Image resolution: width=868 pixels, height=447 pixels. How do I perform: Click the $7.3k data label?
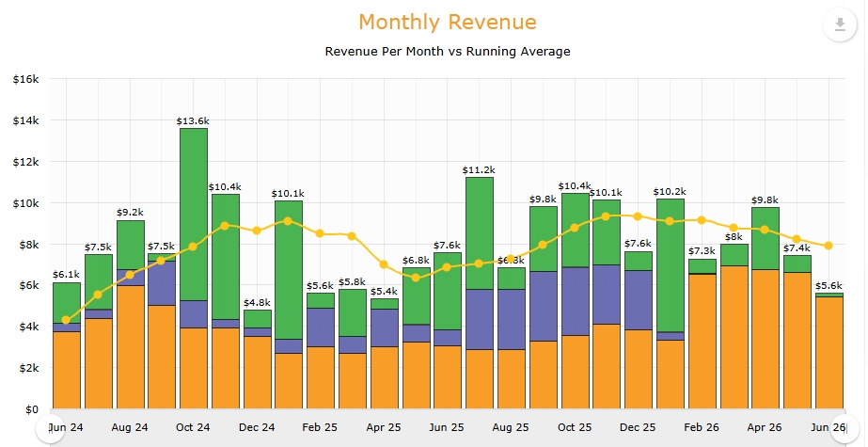(x=702, y=251)
